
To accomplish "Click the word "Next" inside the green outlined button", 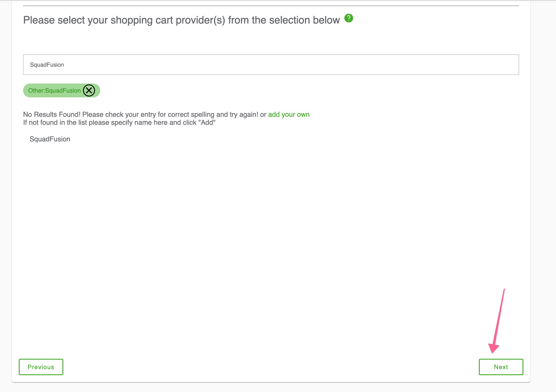I will click(x=501, y=367).
